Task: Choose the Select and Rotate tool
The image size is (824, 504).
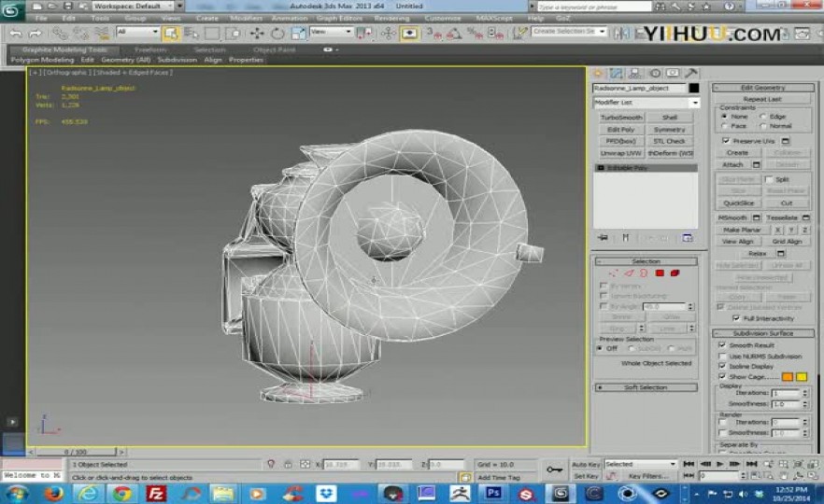Action: pos(277,34)
